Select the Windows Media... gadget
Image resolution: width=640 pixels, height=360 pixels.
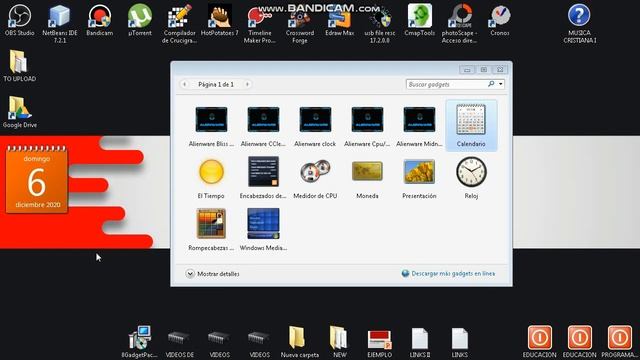(x=263, y=229)
